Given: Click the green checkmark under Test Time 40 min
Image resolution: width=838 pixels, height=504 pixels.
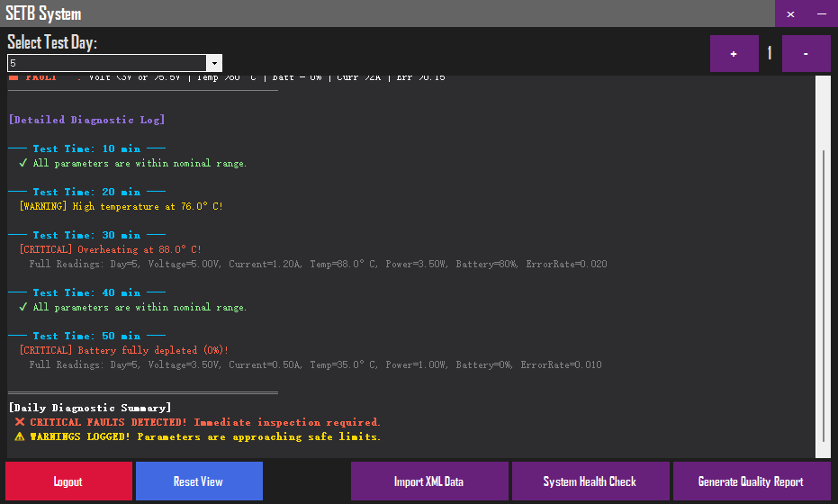Looking at the screenshot, I should (23, 307).
